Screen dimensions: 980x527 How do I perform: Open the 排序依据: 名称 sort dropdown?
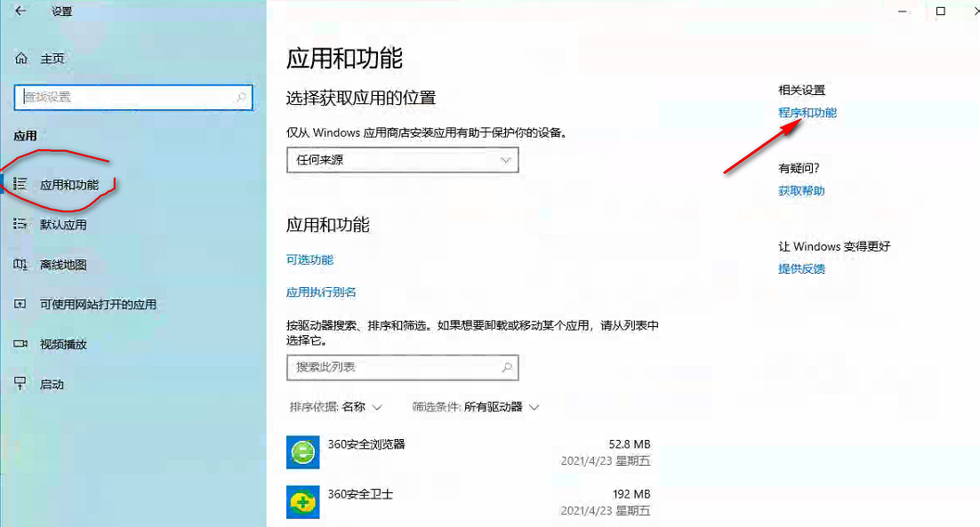[x=335, y=407]
